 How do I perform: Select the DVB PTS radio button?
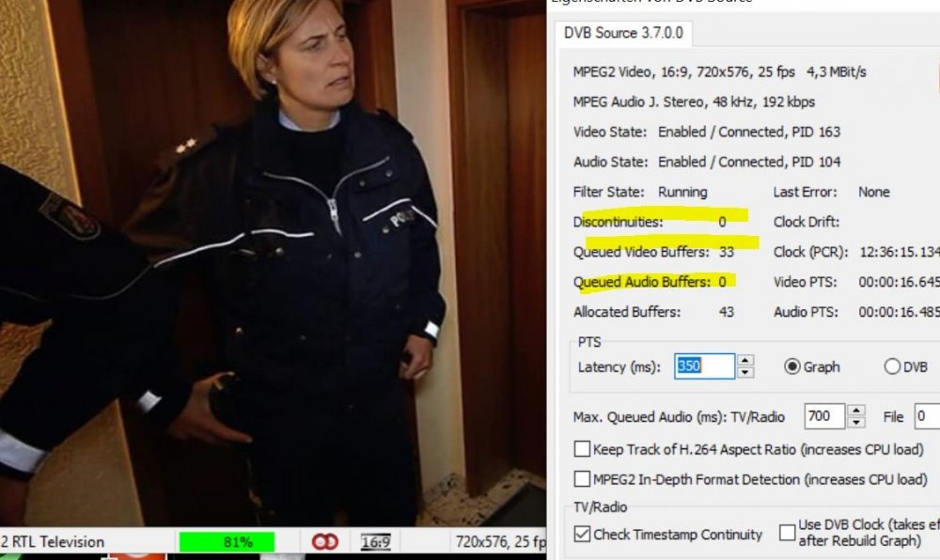coord(891,366)
